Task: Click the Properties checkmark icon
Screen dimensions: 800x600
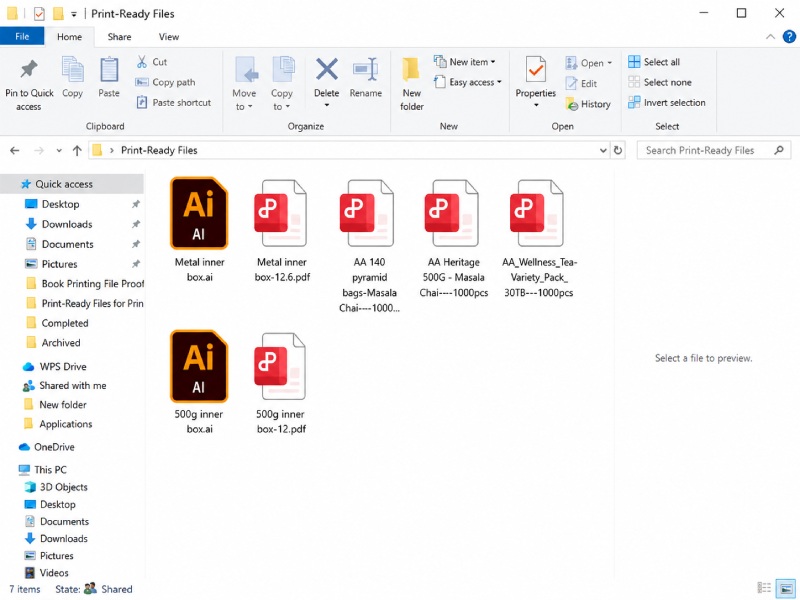Action: pyautogui.click(x=536, y=69)
